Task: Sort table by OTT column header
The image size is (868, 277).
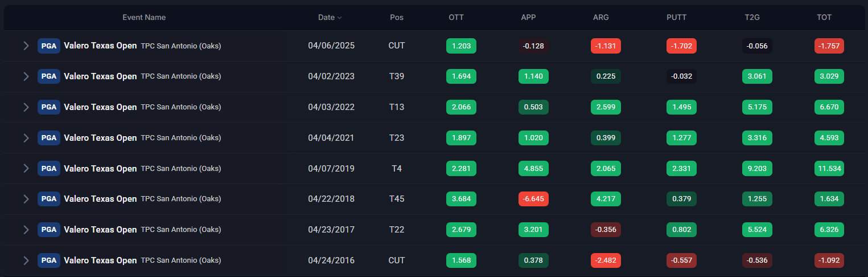Action: coord(456,18)
